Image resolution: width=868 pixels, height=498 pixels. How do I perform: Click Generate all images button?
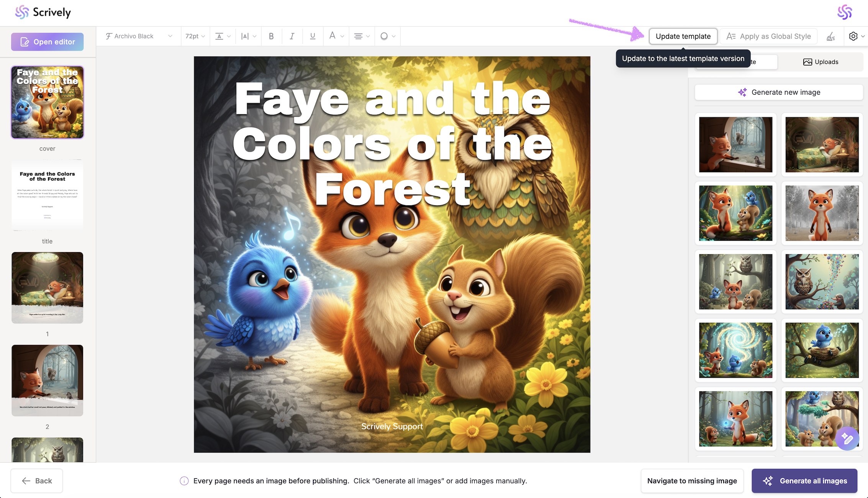point(804,481)
